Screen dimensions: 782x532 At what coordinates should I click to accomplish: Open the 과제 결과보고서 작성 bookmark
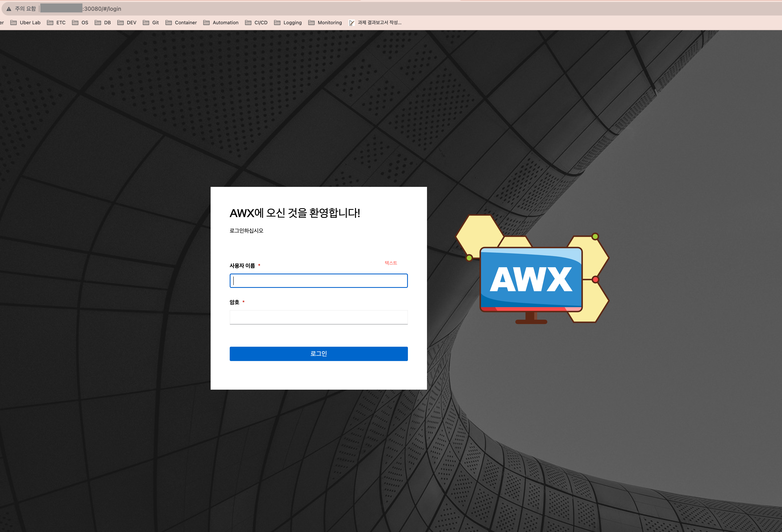[375, 22]
